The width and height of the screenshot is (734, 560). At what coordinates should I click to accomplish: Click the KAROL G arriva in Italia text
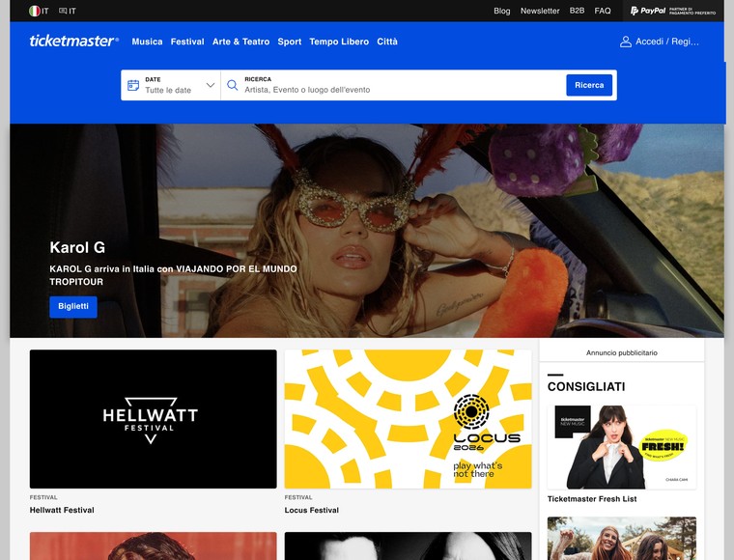(x=173, y=275)
